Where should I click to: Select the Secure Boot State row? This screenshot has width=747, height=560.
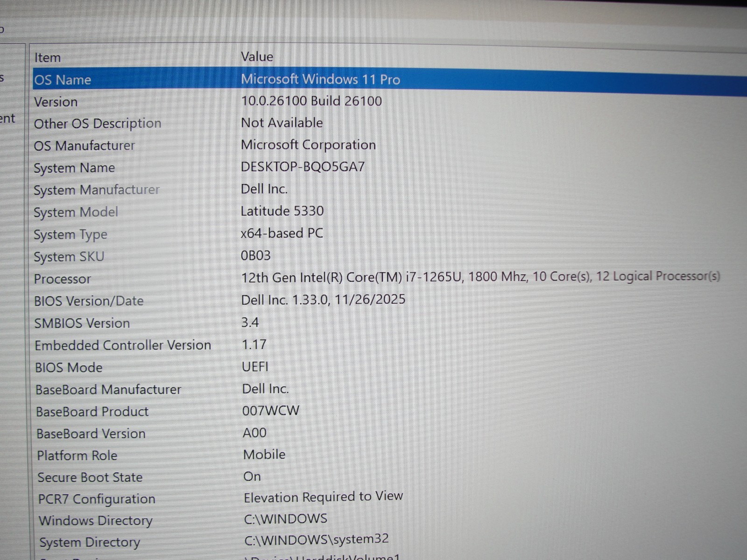tap(90, 477)
